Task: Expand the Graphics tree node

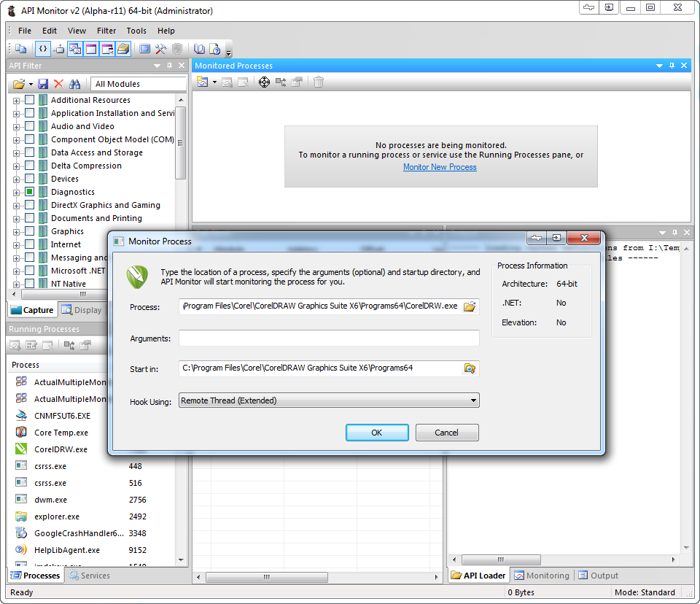Action: pos(16,231)
